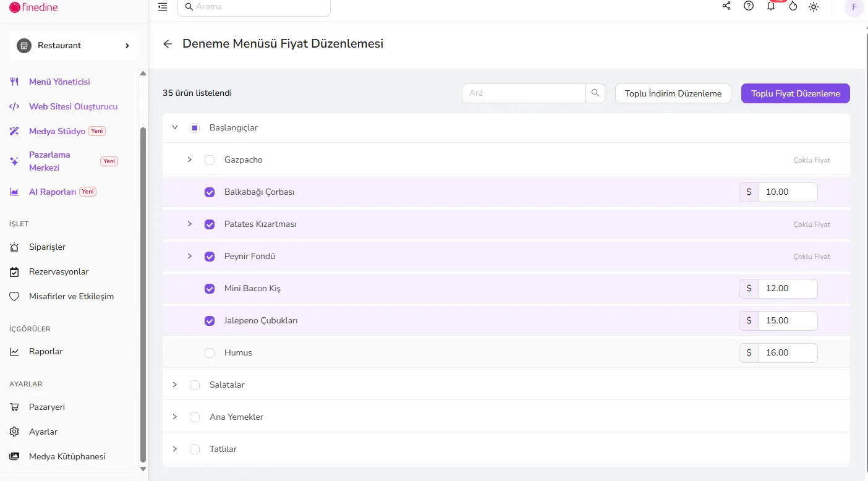
Task: Click Pazaryeri cart icon
Action: point(14,407)
